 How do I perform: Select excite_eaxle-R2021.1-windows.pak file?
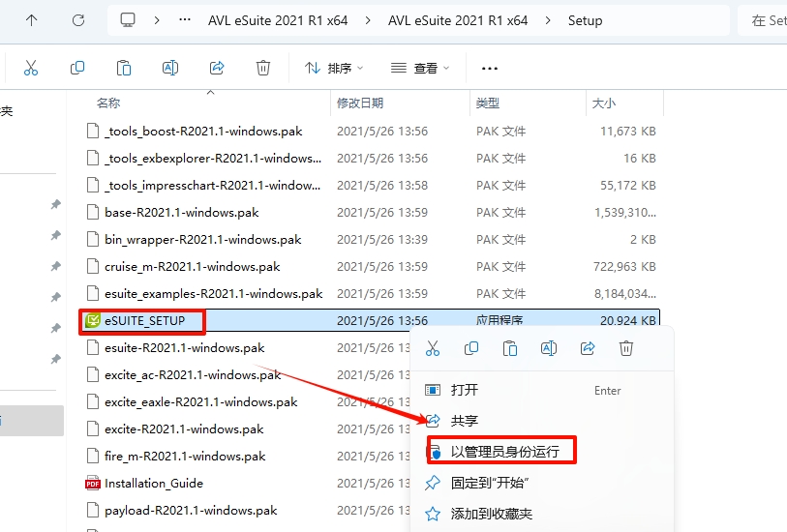(200, 402)
